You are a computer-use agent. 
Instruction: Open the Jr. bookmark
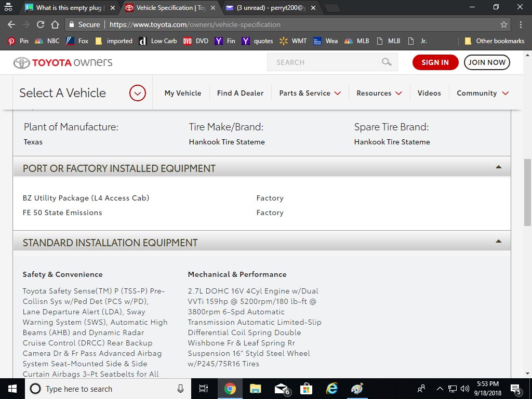point(417,41)
